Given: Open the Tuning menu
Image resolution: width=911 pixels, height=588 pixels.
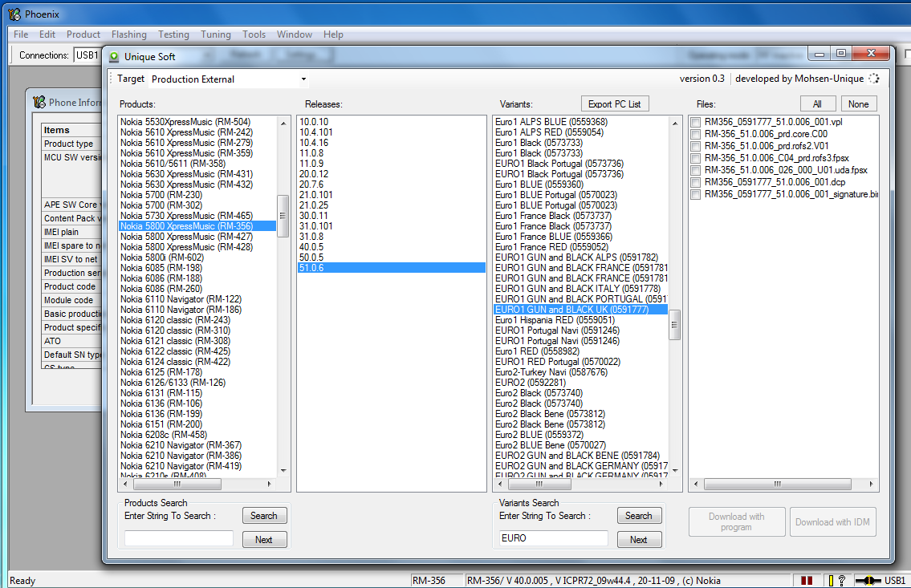Looking at the screenshot, I should coord(216,34).
